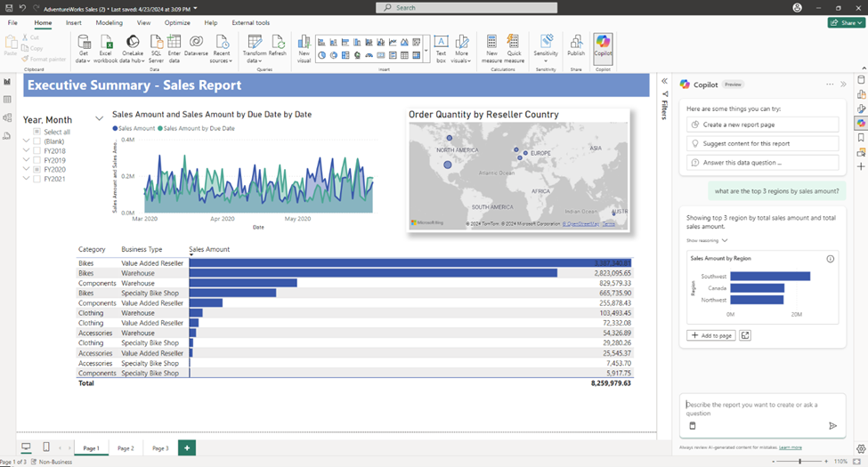Screen dimensions: 868x467
Task: Click Suggest content for this report
Action: [762, 143]
